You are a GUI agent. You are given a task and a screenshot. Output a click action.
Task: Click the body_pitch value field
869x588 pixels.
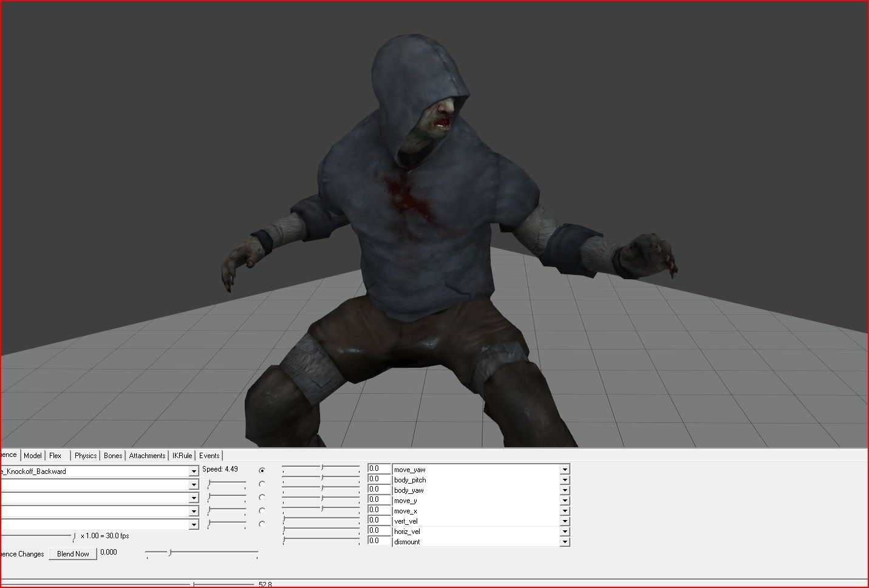tap(379, 479)
